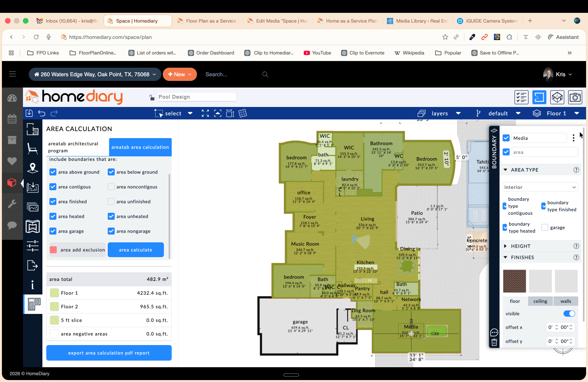Viewport: 588px width, 382px height.
Task: Open the Floor 1 dropdown
Action: 556,113
